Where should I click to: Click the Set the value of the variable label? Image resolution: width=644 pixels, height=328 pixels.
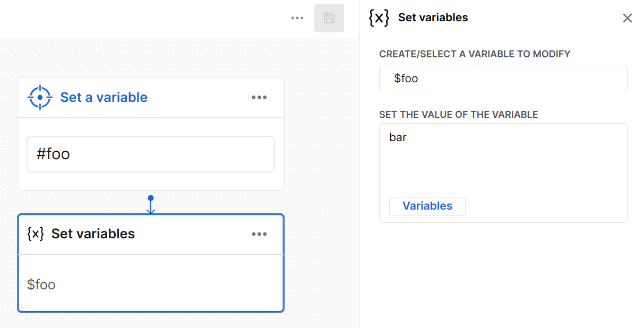pos(458,115)
